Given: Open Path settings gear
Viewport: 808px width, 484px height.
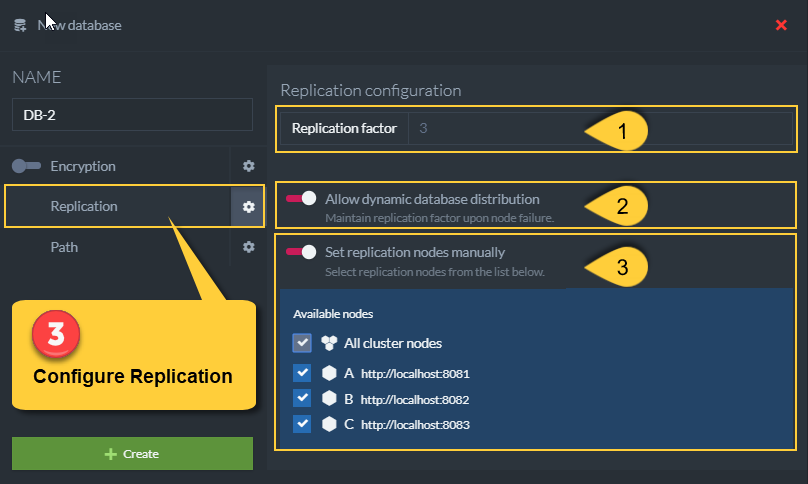Looking at the screenshot, I should click(248, 247).
